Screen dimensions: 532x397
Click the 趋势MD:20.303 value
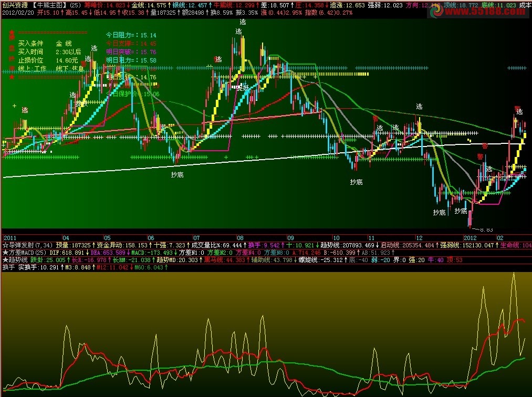(x=177, y=260)
